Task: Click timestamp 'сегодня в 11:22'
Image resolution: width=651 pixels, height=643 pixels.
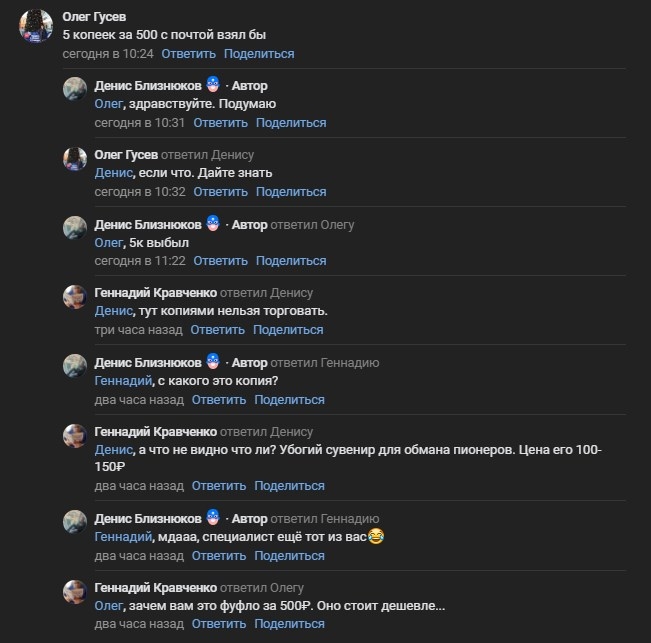Action: tap(140, 261)
